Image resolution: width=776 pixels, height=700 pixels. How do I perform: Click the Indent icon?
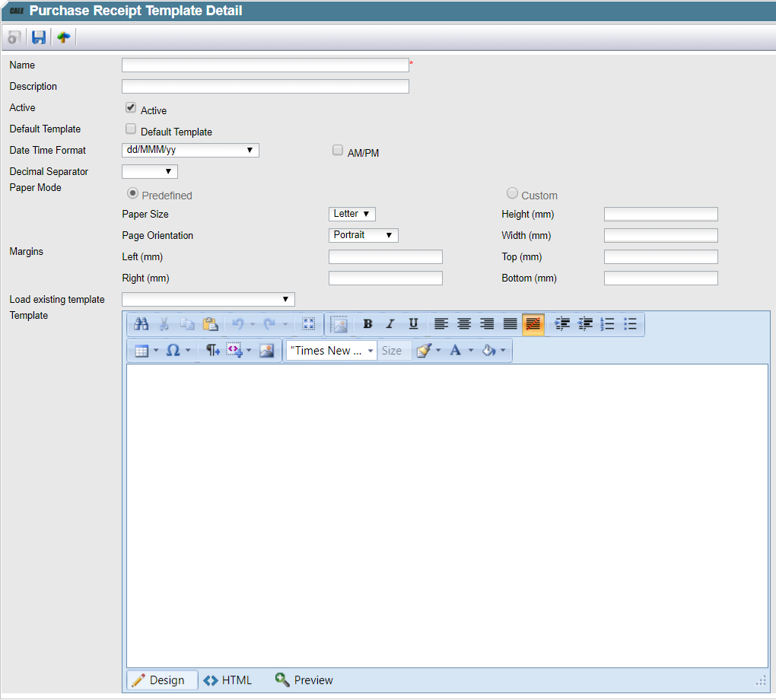point(561,324)
